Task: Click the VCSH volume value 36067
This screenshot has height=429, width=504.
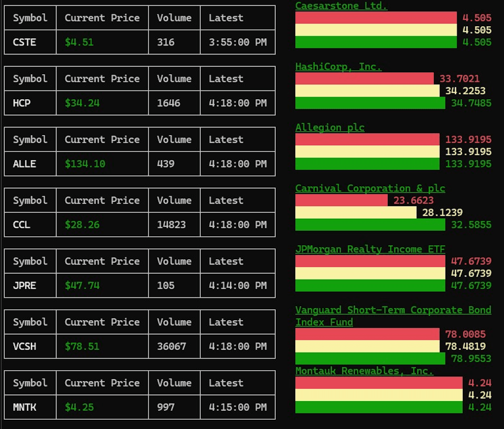Action: coord(171,346)
